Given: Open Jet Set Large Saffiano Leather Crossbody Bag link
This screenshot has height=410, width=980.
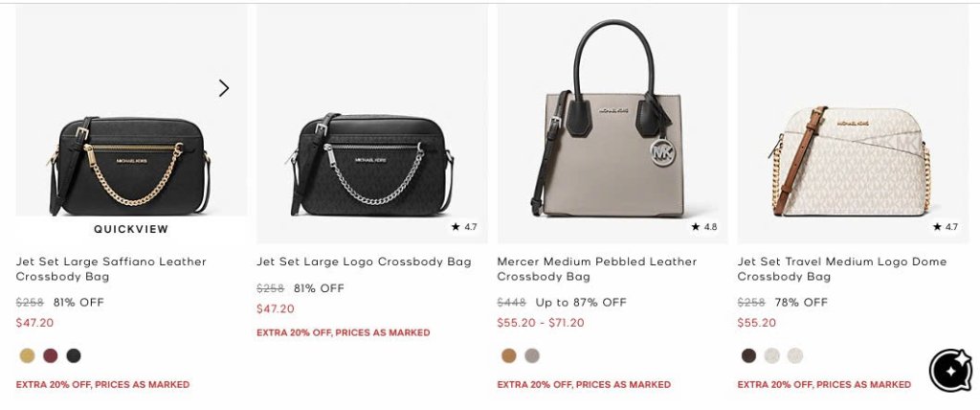Looking at the screenshot, I should [111, 269].
